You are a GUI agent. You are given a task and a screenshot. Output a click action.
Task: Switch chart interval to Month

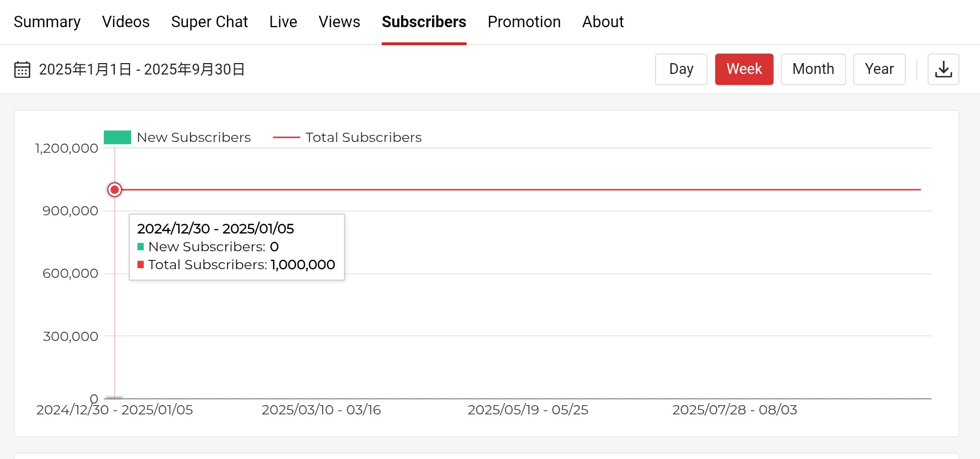pos(813,69)
